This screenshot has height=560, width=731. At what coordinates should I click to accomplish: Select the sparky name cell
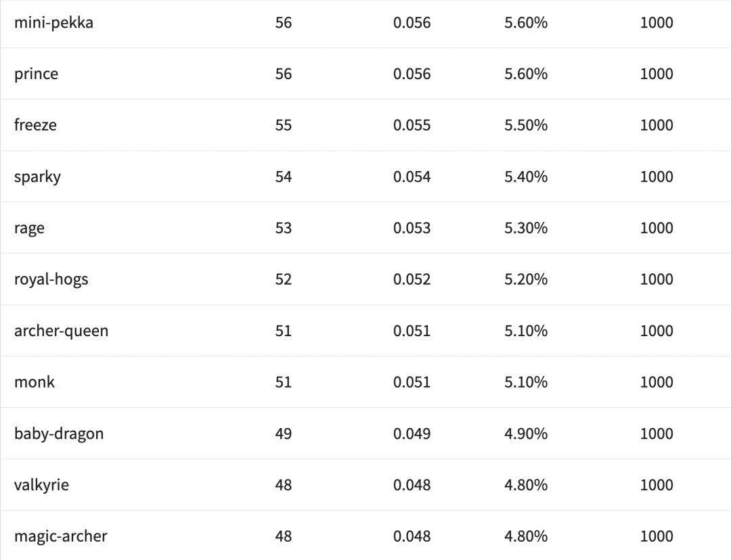(x=37, y=177)
